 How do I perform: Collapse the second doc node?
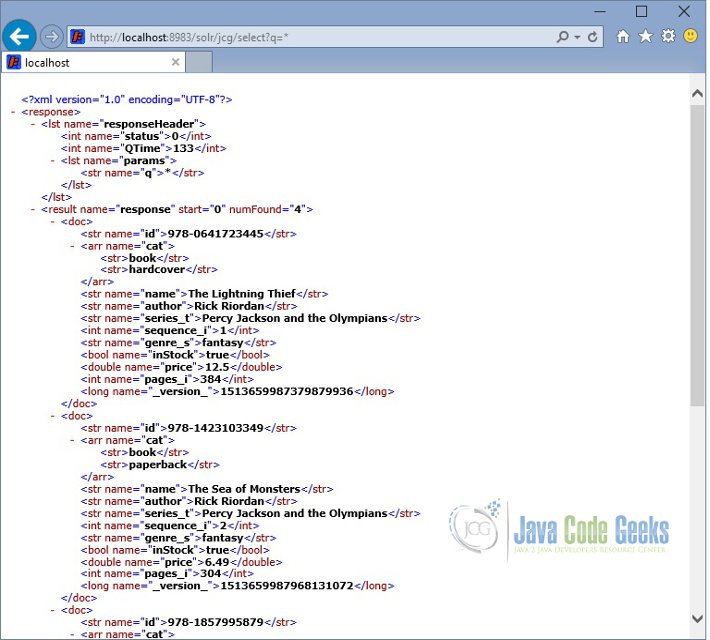[x=53, y=416]
